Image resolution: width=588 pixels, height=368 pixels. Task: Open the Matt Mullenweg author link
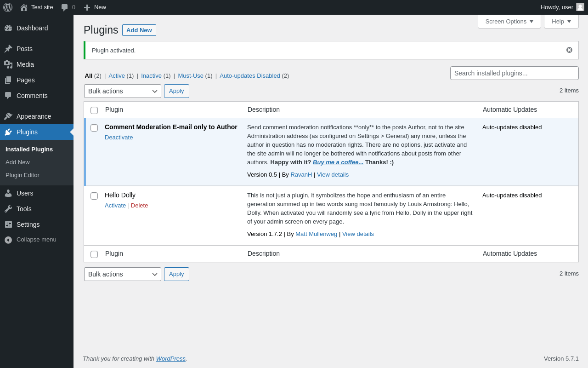(316, 234)
